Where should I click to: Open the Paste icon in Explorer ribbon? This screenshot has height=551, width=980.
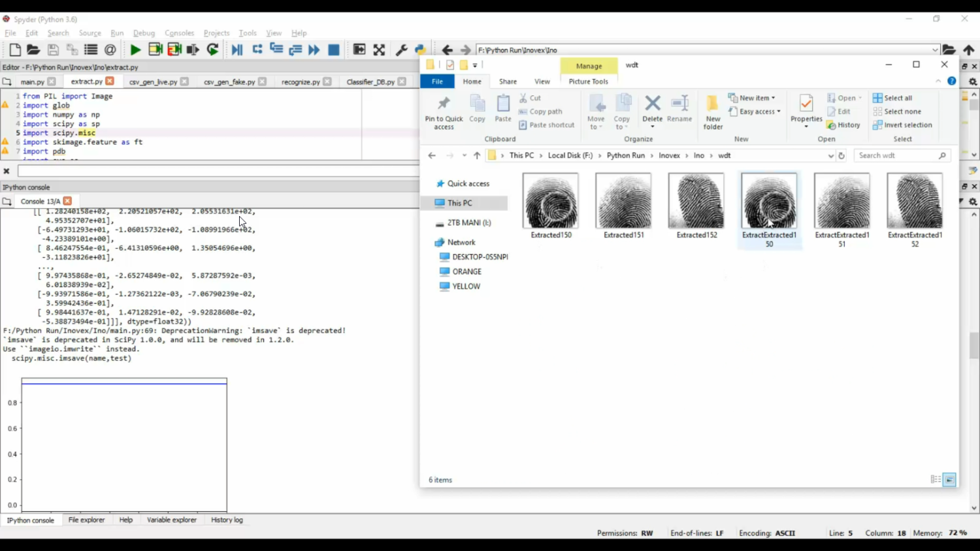pyautogui.click(x=503, y=108)
